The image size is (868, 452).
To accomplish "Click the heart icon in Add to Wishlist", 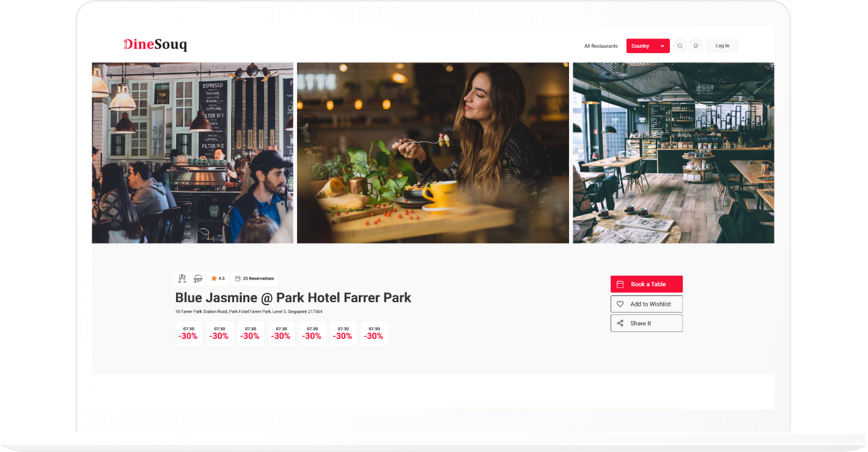I will coord(620,304).
